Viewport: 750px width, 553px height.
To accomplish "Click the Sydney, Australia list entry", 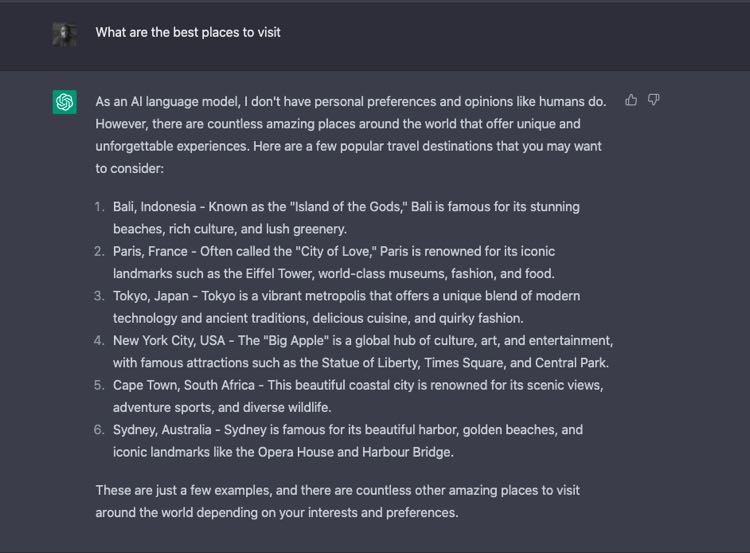I will coord(348,441).
